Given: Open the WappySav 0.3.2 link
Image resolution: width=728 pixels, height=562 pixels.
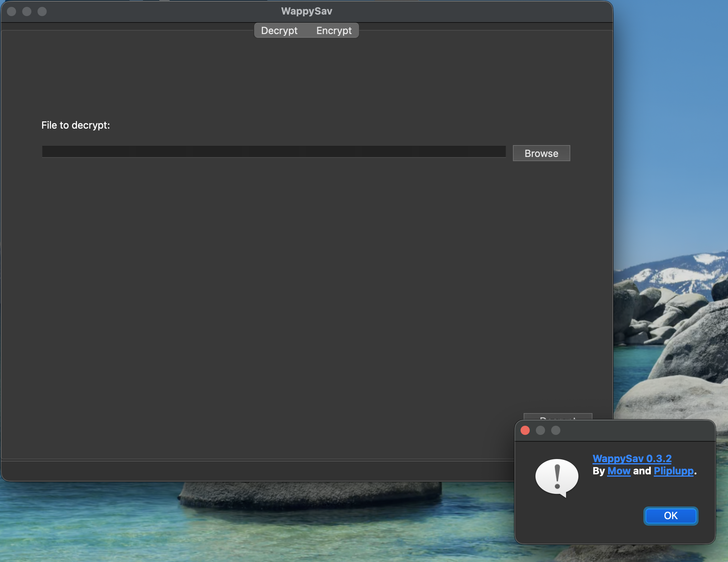Looking at the screenshot, I should [632, 459].
